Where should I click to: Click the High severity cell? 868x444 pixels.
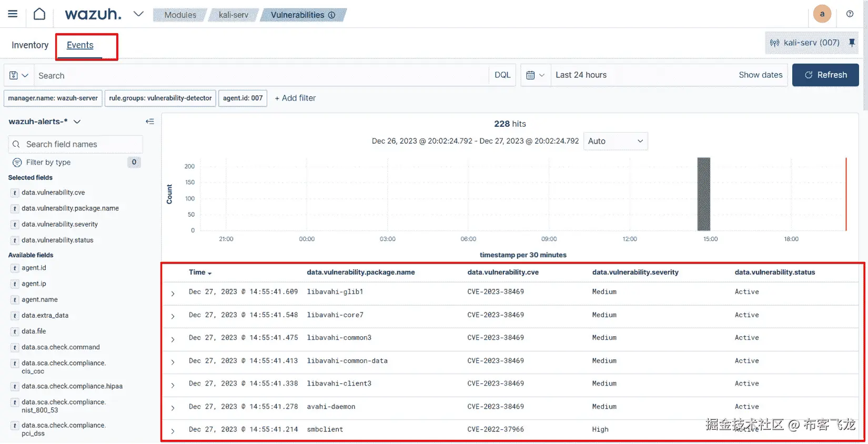point(600,429)
